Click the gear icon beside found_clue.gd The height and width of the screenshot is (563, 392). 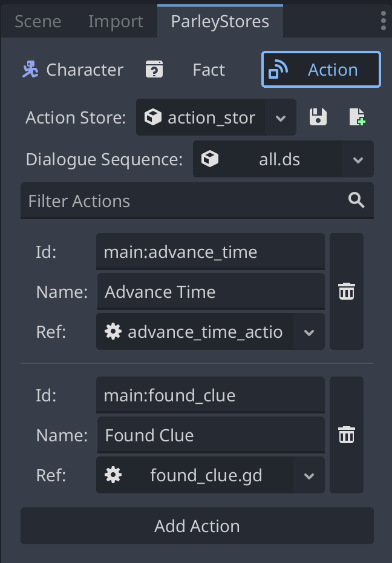coord(114,475)
